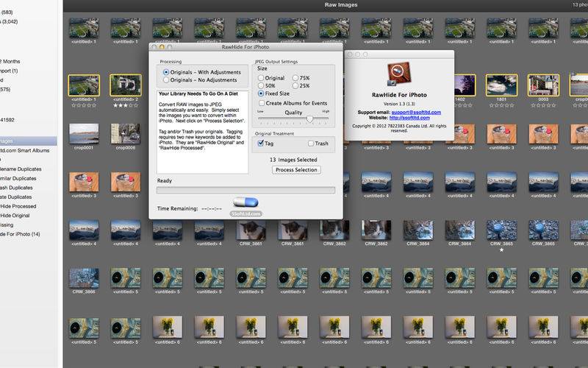Select Originals – No Adjustments option
The height and width of the screenshot is (368, 588).
click(166, 80)
